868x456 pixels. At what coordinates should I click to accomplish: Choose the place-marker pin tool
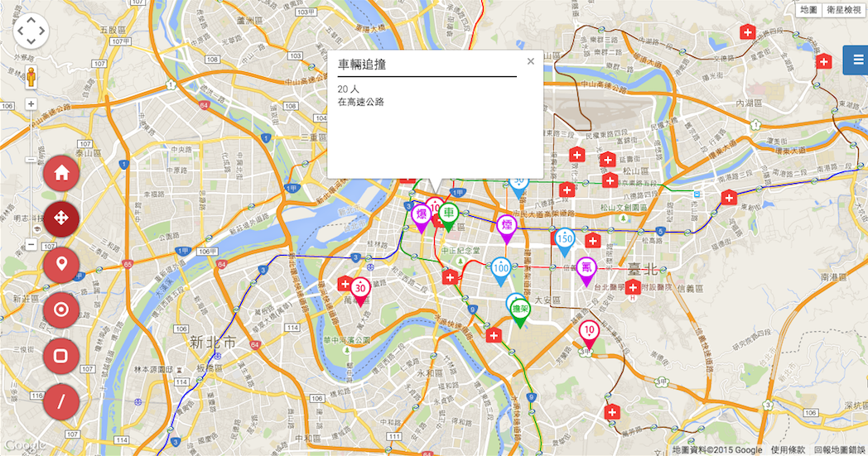click(x=61, y=264)
